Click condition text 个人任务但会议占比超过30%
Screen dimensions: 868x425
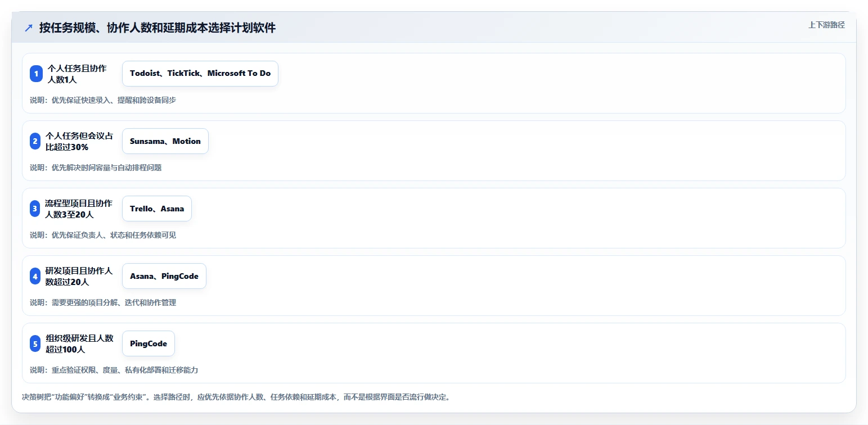click(79, 141)
